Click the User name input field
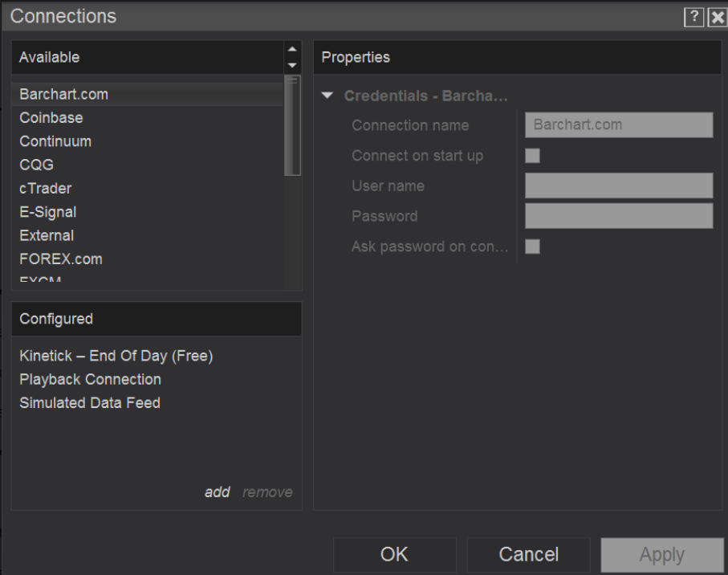Image resolution: width=728 pixels, height=575 pixels. [x=619, y=186]
